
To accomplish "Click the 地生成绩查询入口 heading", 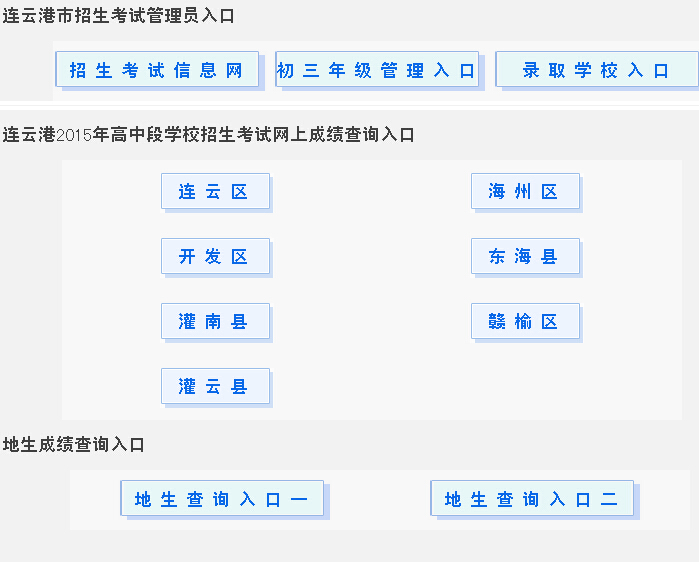I will [x=75, y=444].
